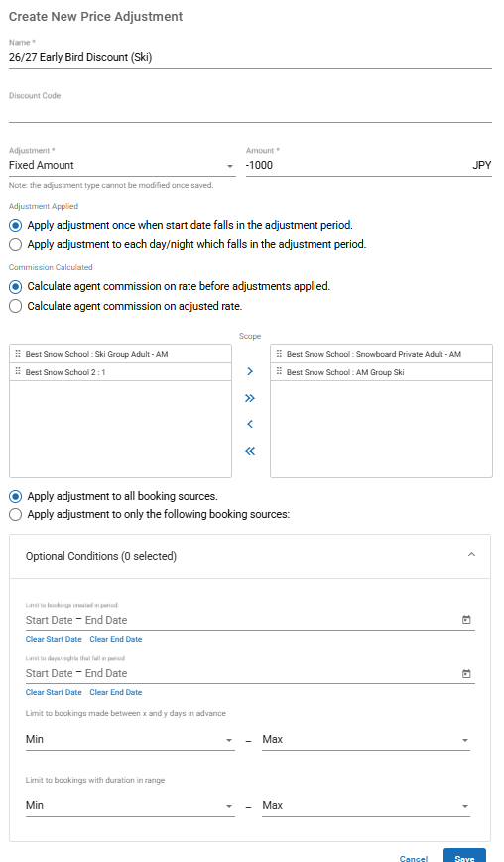
Task: Grab drag handle of Ski Group Adult - AM
Action: tap(18, 354)
